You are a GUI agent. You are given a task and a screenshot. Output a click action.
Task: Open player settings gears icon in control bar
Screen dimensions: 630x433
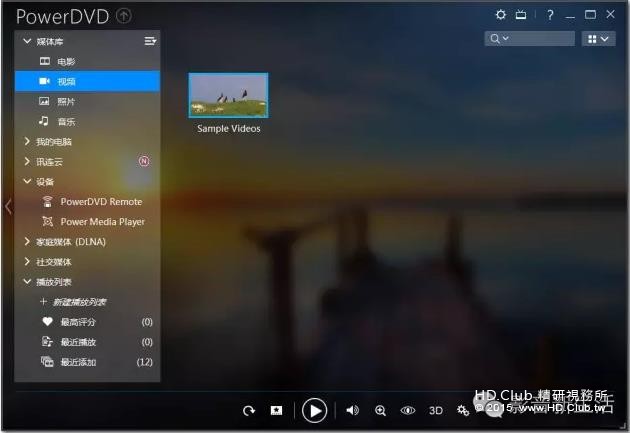coord(463,410)
